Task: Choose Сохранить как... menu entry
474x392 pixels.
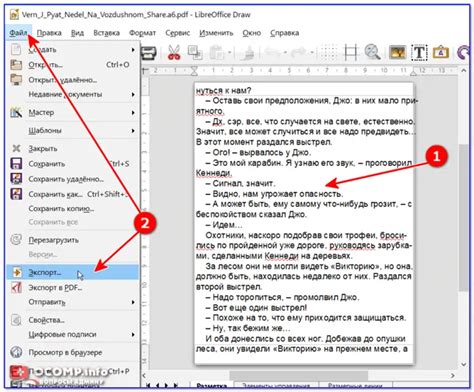Action: click(x=72, y=194)
